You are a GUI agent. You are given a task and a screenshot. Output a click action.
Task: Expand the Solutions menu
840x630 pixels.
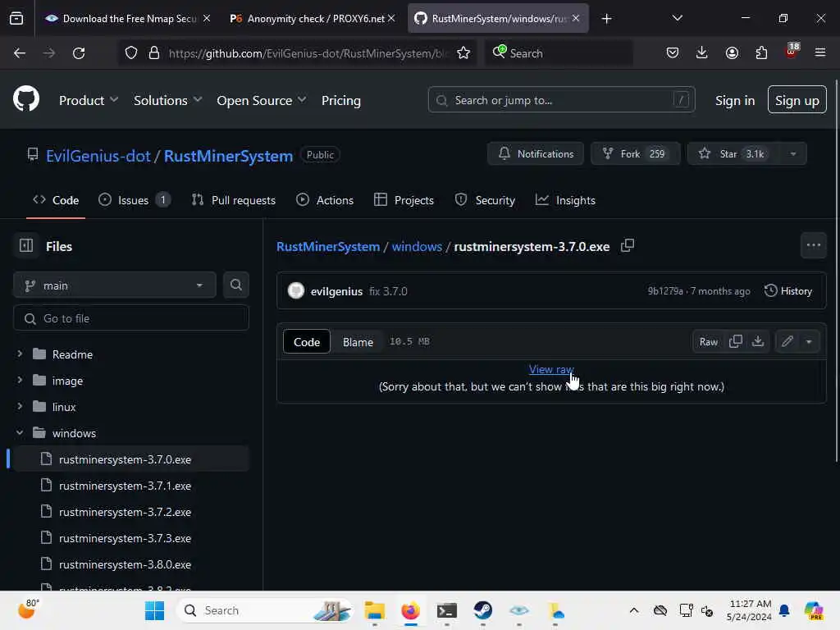(x=167, y=100)
